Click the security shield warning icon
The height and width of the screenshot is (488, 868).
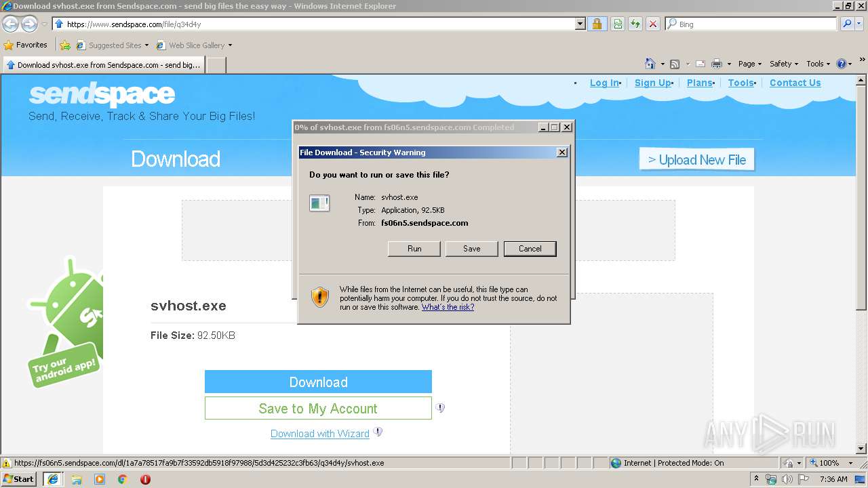pos(320,297)
